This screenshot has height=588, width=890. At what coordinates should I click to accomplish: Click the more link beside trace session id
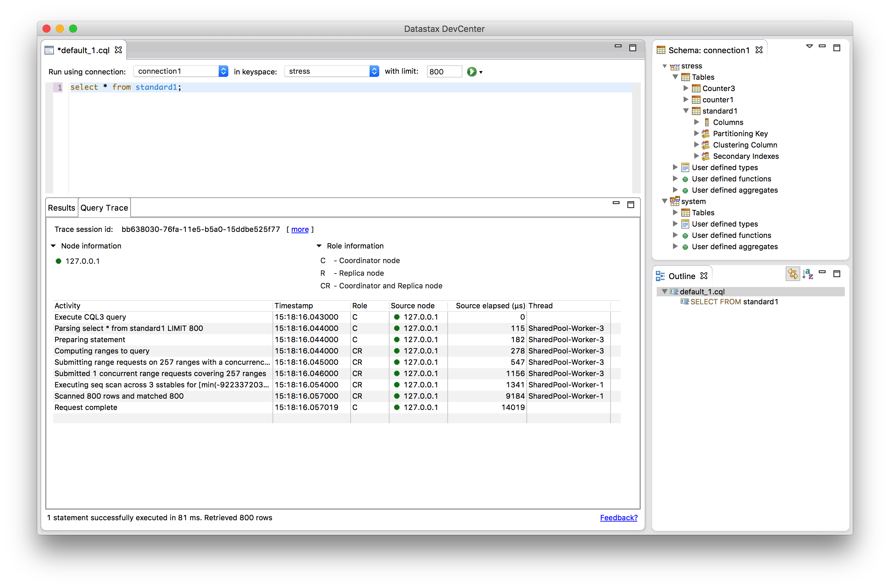pyautogui.click(x=300, y=230)
